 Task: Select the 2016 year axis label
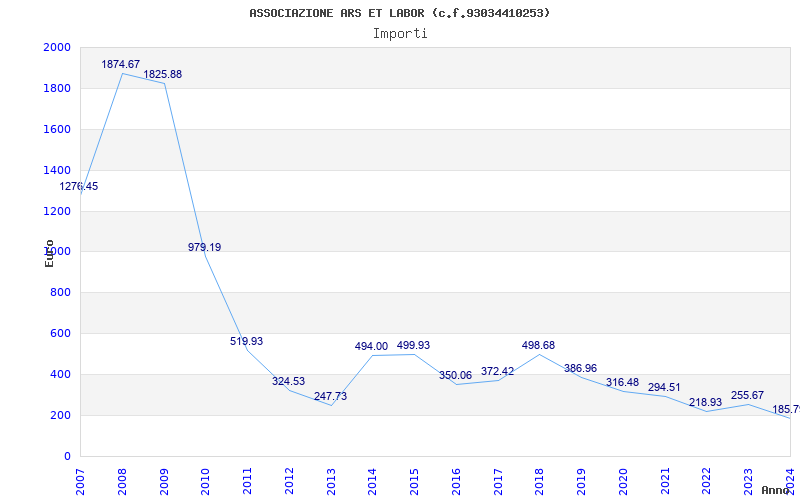pyautogui.click(x=456, y=482)
